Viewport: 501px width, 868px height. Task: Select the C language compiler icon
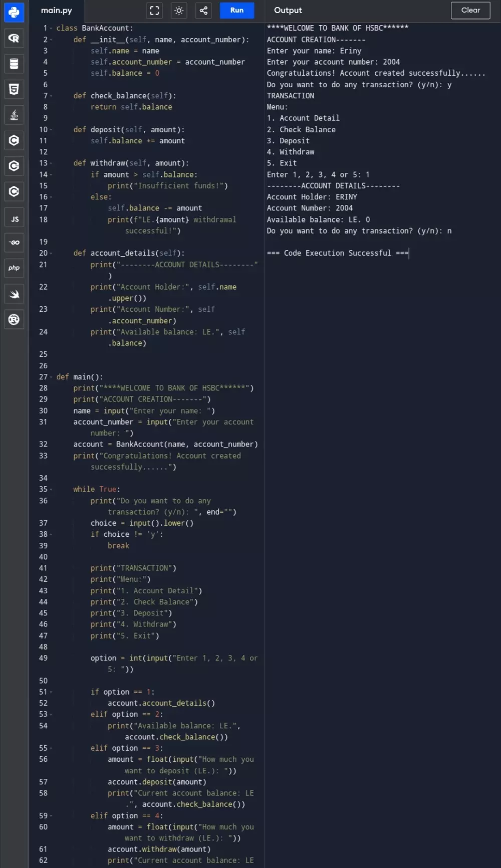coord(14,140)
